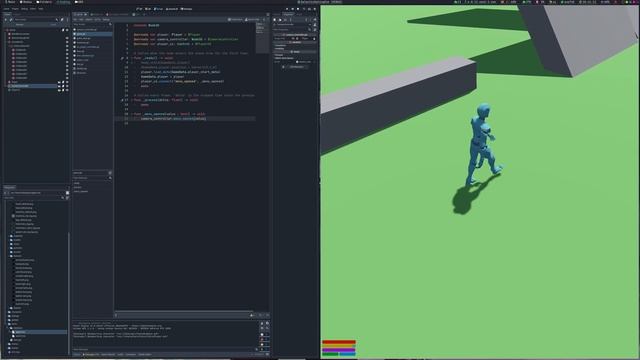Toggle visibility eye of the highlighted scene node

pos(67,86)
